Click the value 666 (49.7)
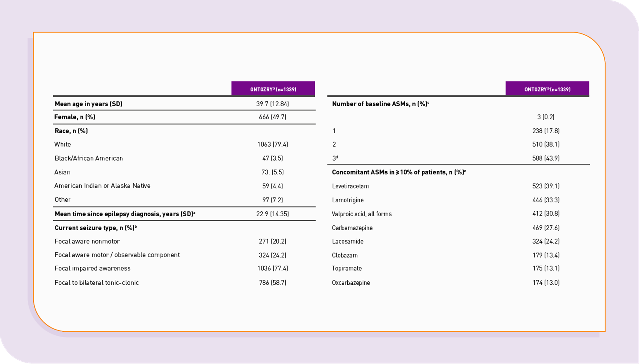 (272, 117)
